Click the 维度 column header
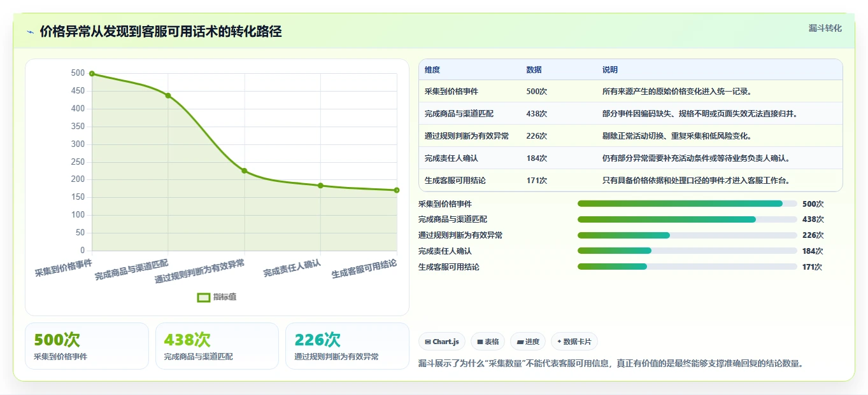The height and width of the screenshot is (395, 868). tap(432, 70)
